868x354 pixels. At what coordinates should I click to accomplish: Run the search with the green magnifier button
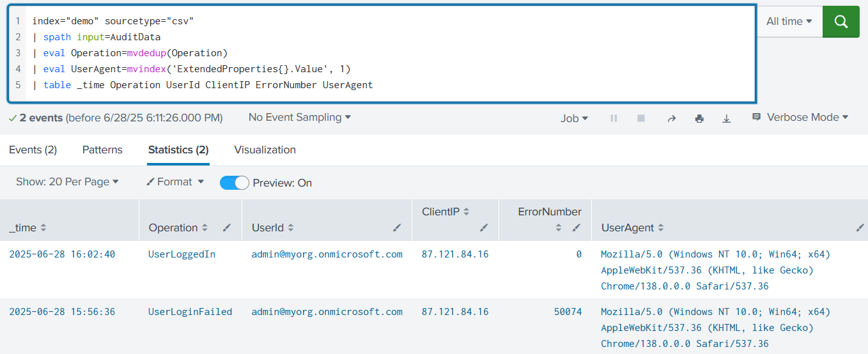[x=841, y=22]
